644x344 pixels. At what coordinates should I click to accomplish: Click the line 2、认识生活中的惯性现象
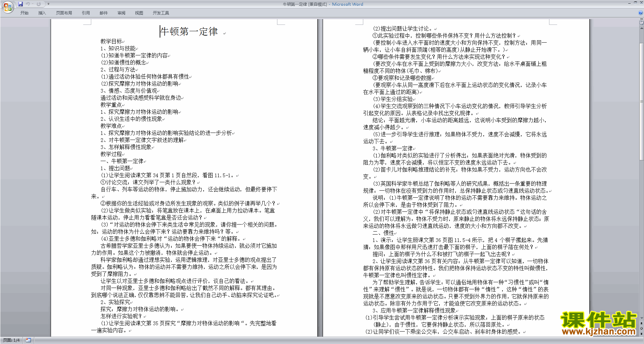coord(131,119)
